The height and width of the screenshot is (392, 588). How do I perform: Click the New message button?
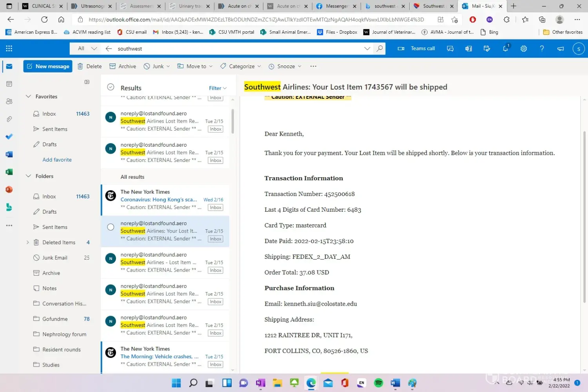(x=48, y=66)
